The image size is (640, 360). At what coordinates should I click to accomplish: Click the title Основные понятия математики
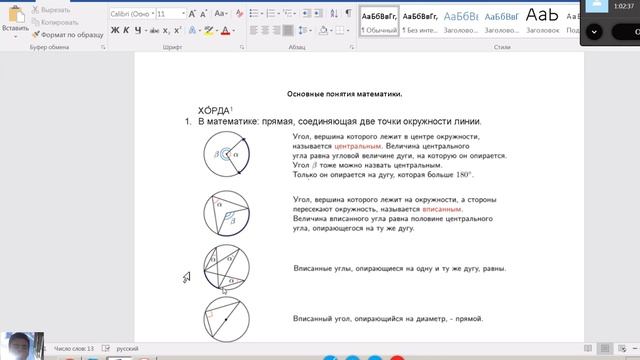coord(344,94)
